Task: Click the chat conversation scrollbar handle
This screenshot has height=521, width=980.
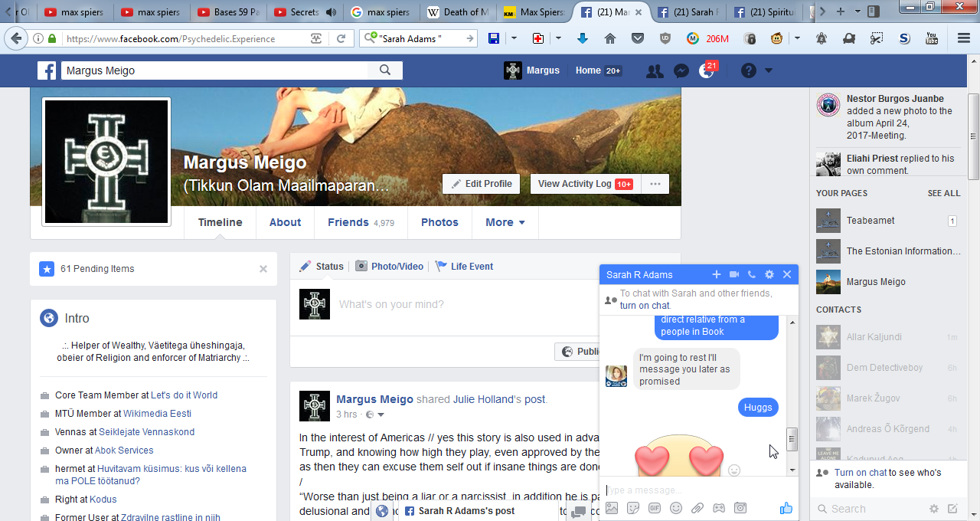Action: pyautogui.click(x=792, y=439)
